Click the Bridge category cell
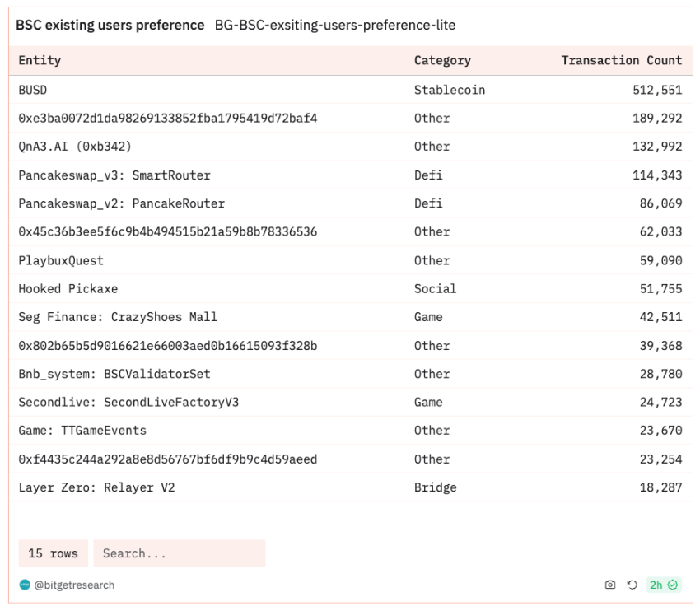Screen dimensions: 700x611 click(x=435, y=487)
